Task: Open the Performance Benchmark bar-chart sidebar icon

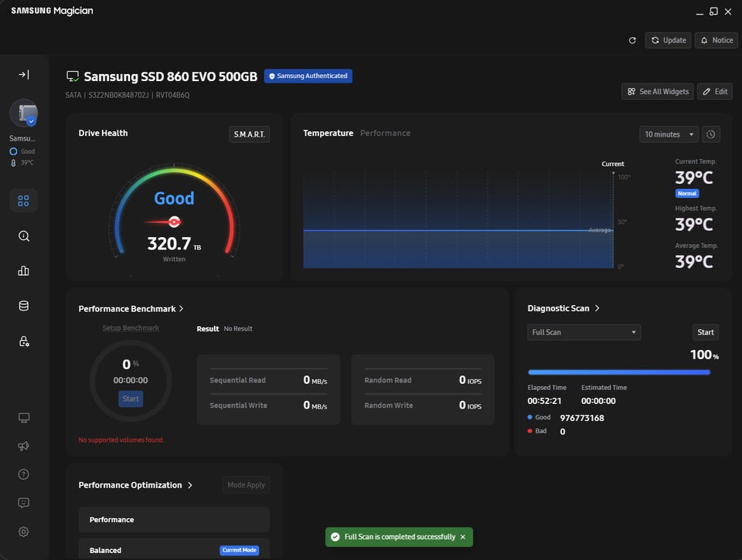Action: (x=24, y=271)
